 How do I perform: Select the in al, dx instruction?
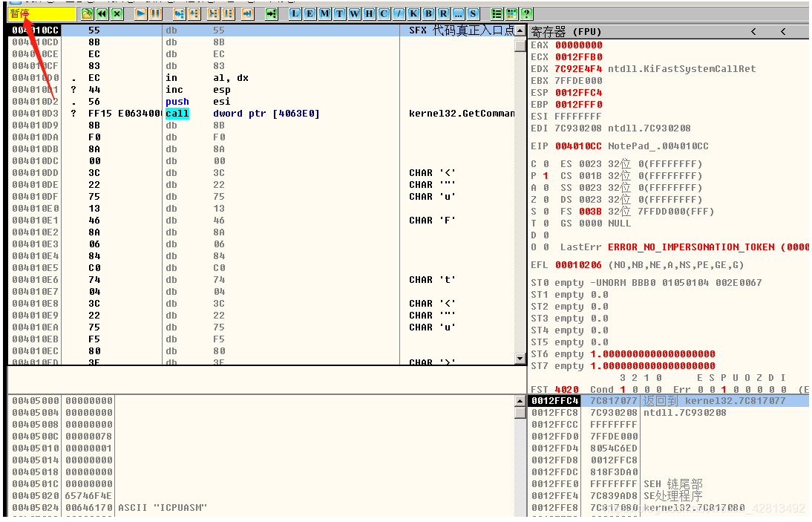[x=206, y=78]
